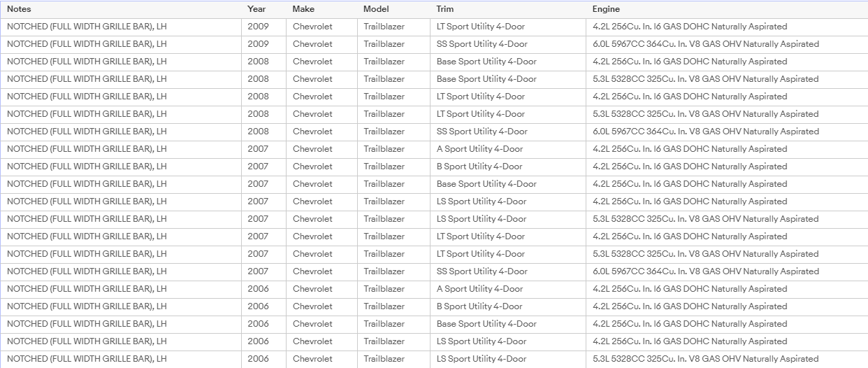Select 'Base Sport Utility 4-Door' trim in 2007 row

[486, 184]
